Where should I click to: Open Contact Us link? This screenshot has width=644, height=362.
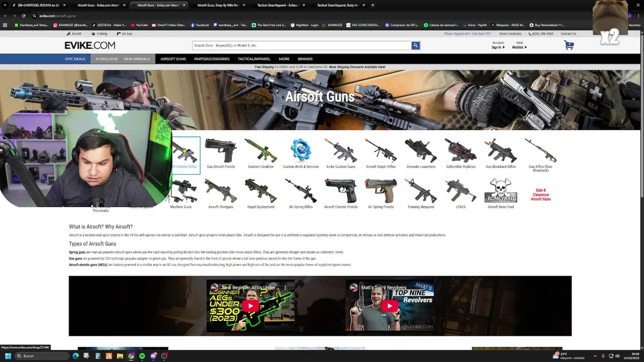[569, 34]
